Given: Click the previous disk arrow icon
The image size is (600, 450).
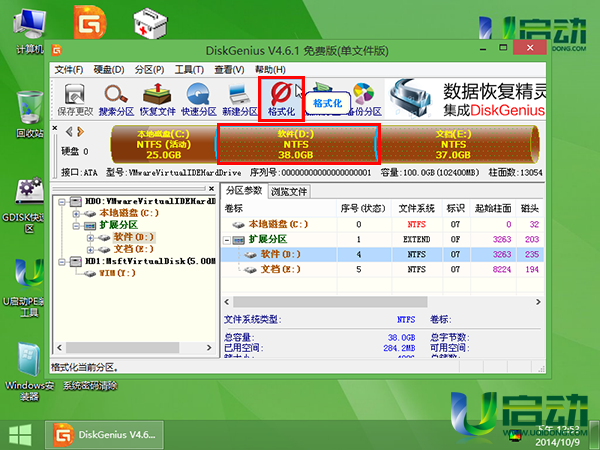Looking at the screenshot, I should pos(69,132).
